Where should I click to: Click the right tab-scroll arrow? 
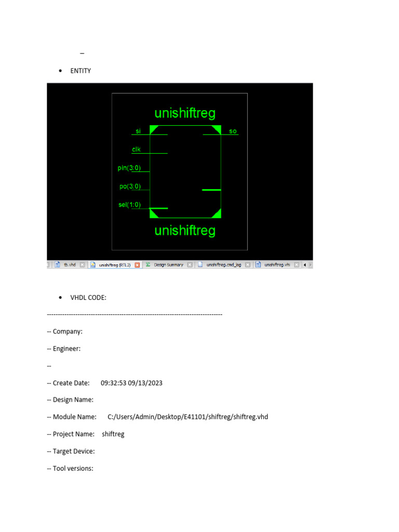(310, 265)
